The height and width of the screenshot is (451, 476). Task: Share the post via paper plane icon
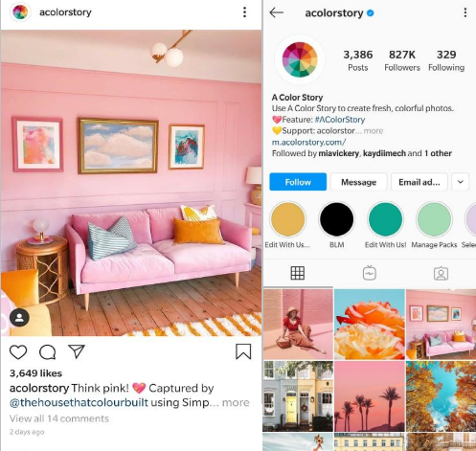tap(77, 351)
